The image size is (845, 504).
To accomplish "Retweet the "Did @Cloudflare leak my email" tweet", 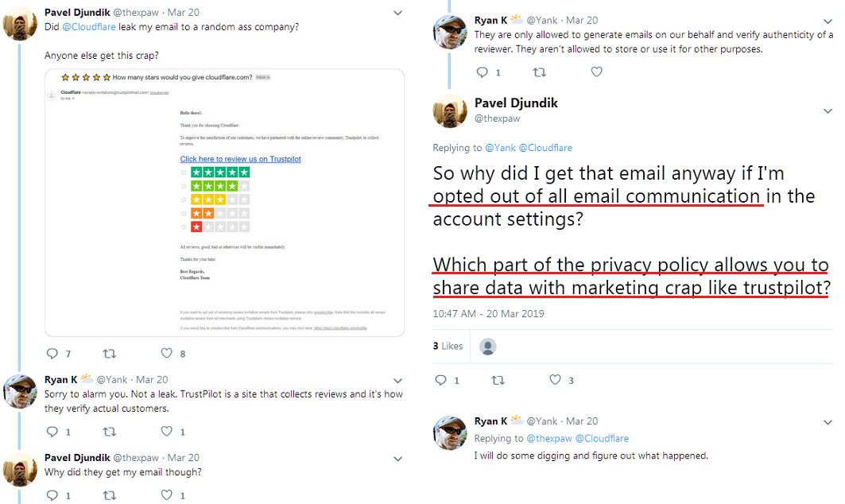I will [x=110, y=353].
